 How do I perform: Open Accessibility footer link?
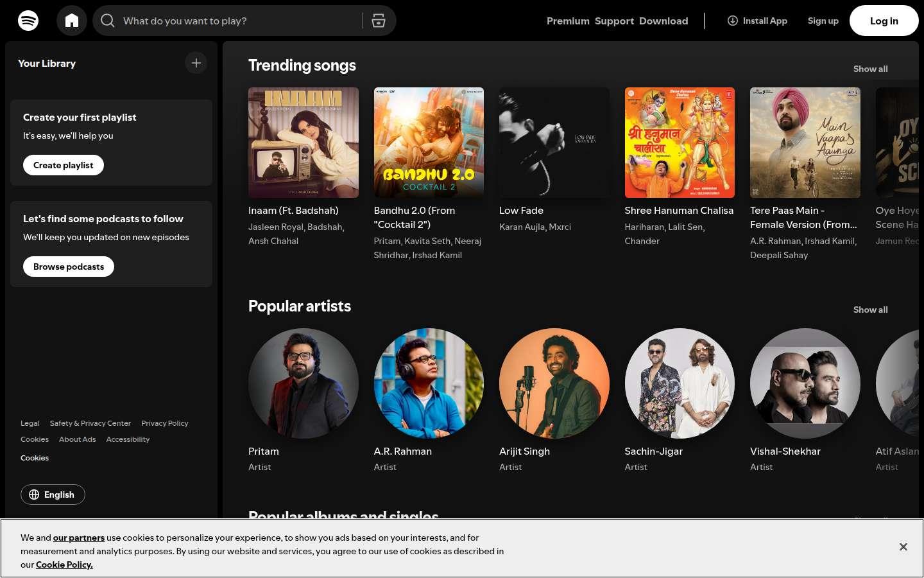128,439
